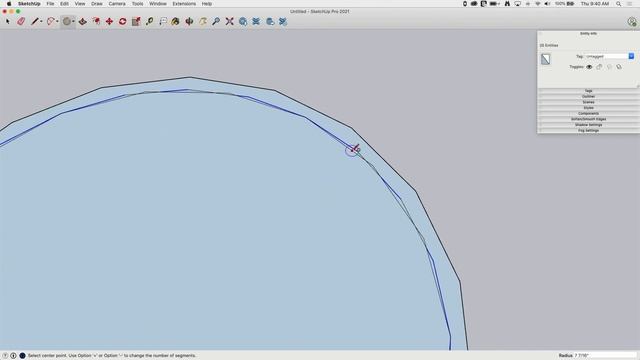
Task: Select the Move tool
Action: pyautogui.click(x=109, y=21)
